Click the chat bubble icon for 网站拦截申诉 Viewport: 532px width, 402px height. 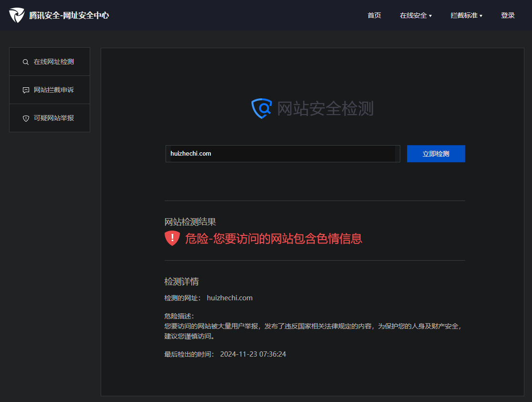click(x=26, y=90)
